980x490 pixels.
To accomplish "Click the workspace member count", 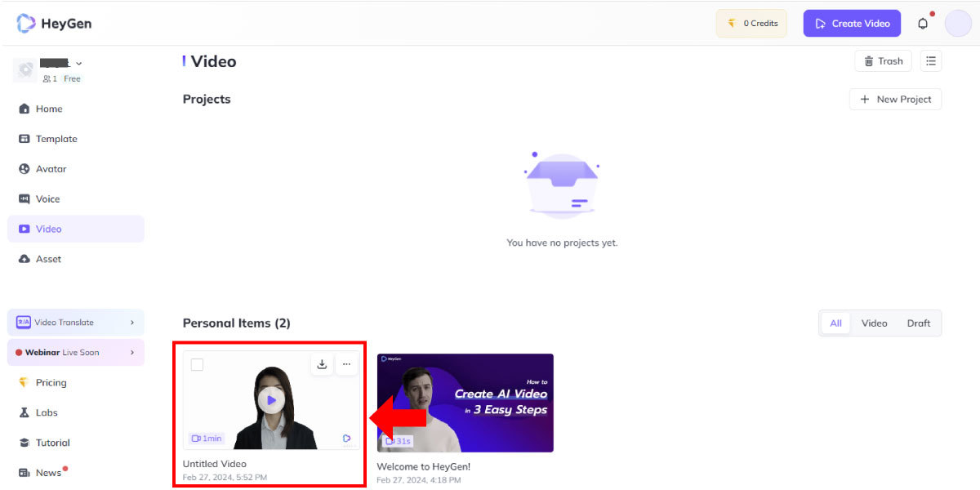I will pyautogui.click(x=50, y=79).
